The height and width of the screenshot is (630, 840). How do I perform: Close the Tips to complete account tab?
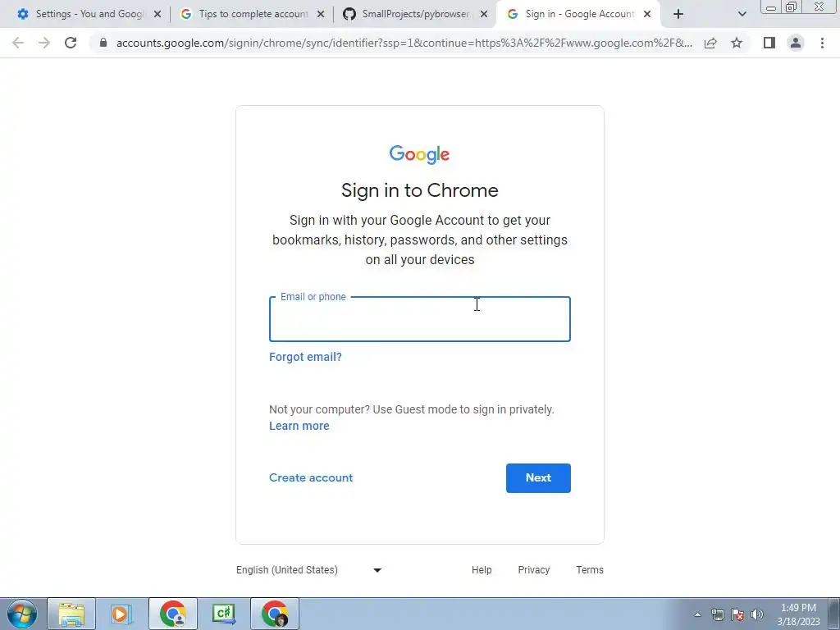tap(321, 15)
